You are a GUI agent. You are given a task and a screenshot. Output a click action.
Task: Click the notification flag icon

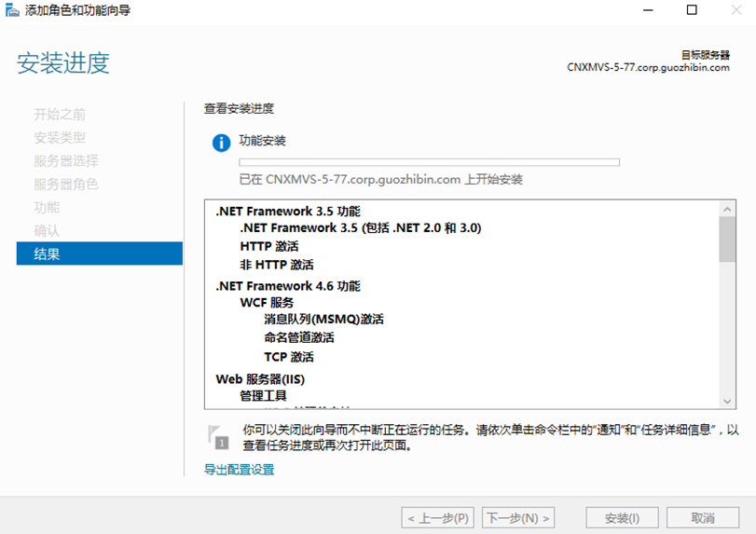(218, 437)
